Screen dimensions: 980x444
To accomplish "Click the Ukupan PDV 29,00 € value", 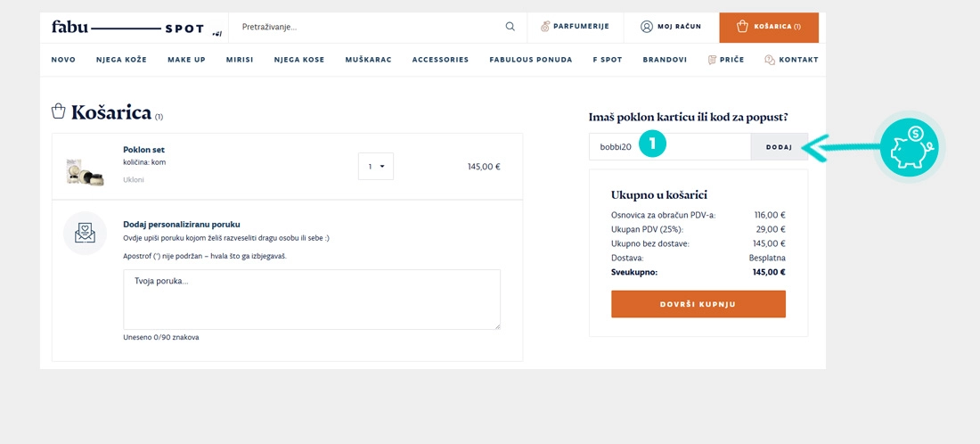I will [770, 229].
